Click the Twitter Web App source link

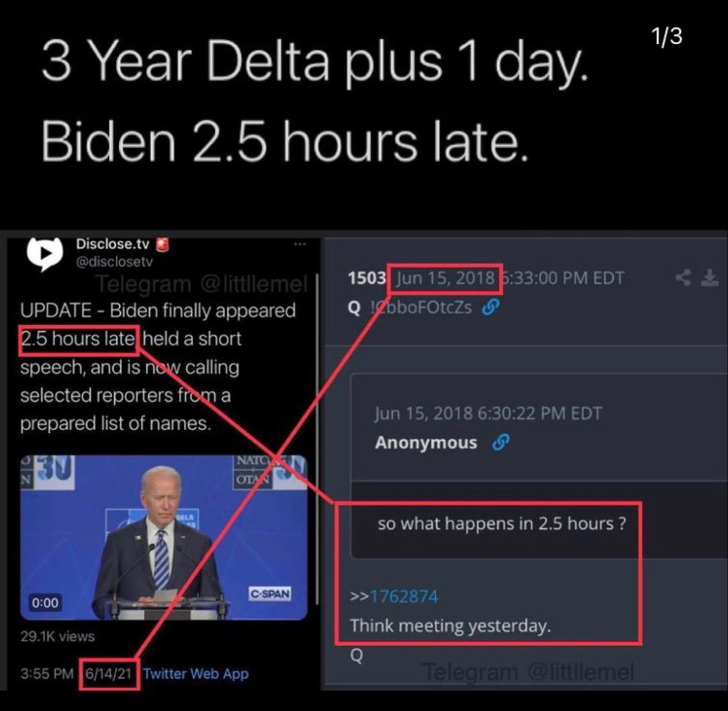196,674
